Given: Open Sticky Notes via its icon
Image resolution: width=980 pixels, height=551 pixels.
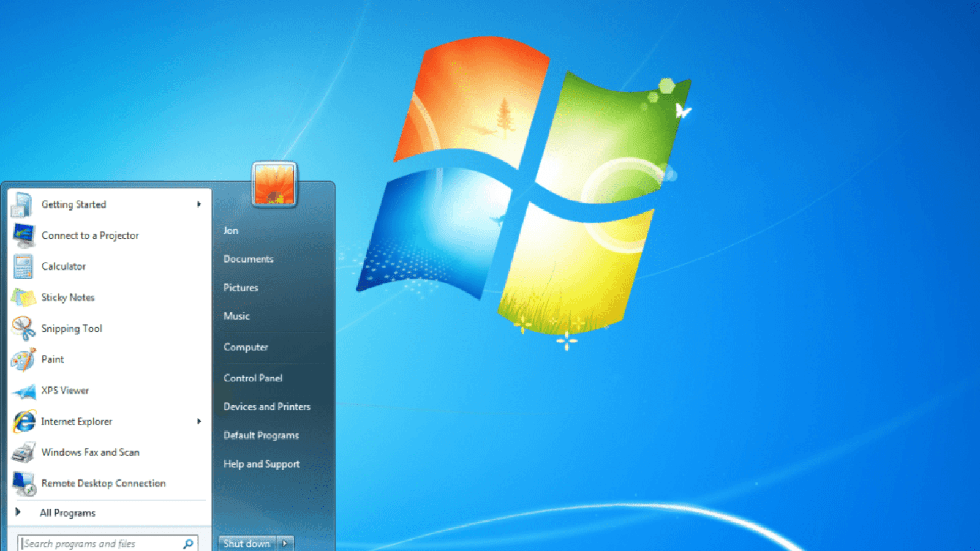Looking at the screenshot, I should coord(23,298).
